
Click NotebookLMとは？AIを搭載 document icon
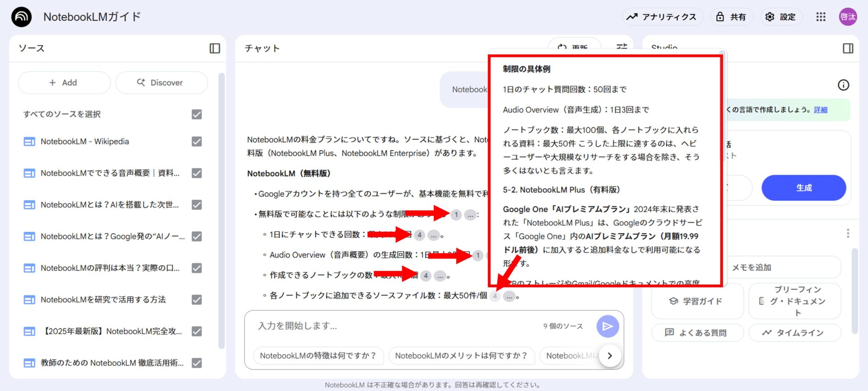coord(29,205)
